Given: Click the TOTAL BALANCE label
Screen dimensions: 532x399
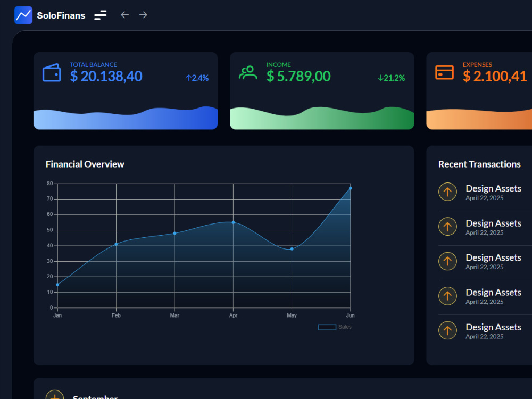Looking at the screenshot, I should [x=93, y=65].
